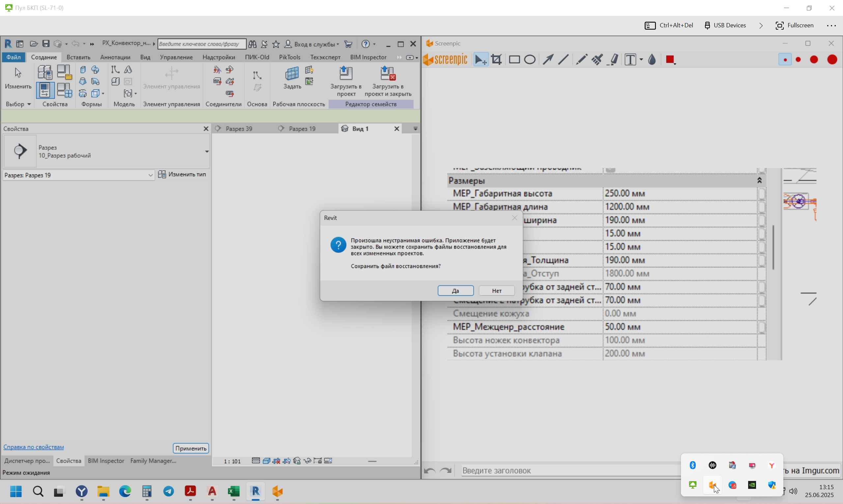Click the Screenpic redo arrow

(x=445, y=471)
